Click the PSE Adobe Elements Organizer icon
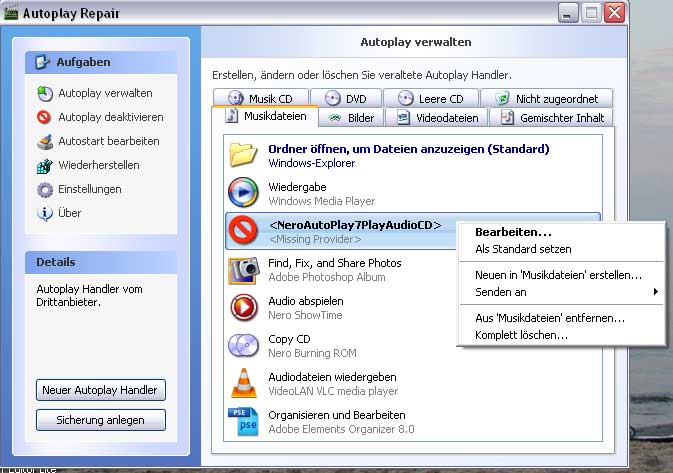 coord(243,421)
